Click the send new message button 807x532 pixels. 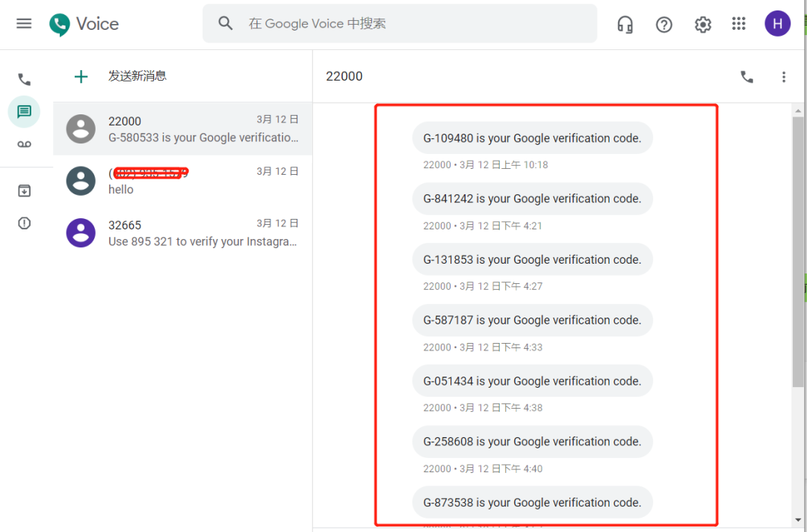click(120, 76)
